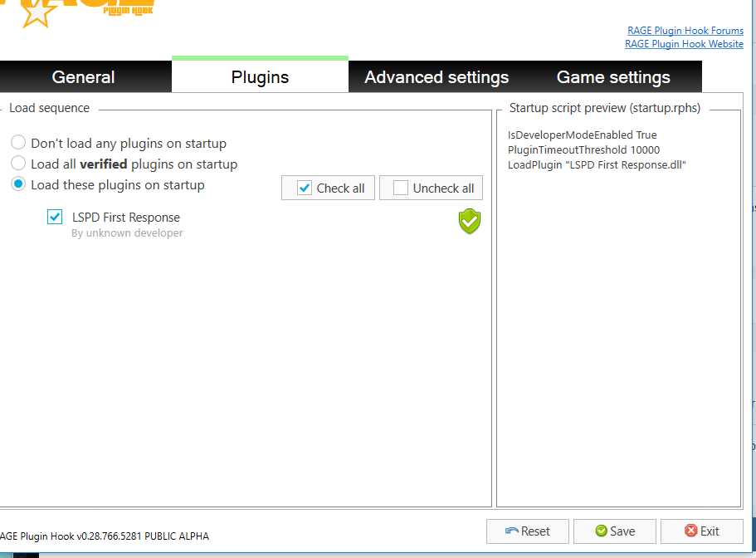Open the RAGE Plugin Hook Forums link
The image size is (756, 558).
[685, 31]
